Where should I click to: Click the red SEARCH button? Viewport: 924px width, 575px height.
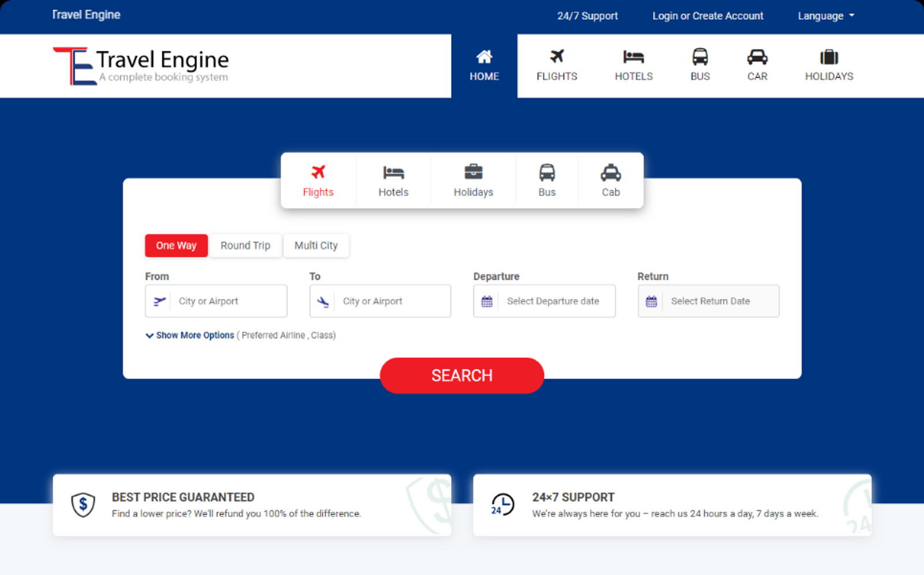(461, 376)
